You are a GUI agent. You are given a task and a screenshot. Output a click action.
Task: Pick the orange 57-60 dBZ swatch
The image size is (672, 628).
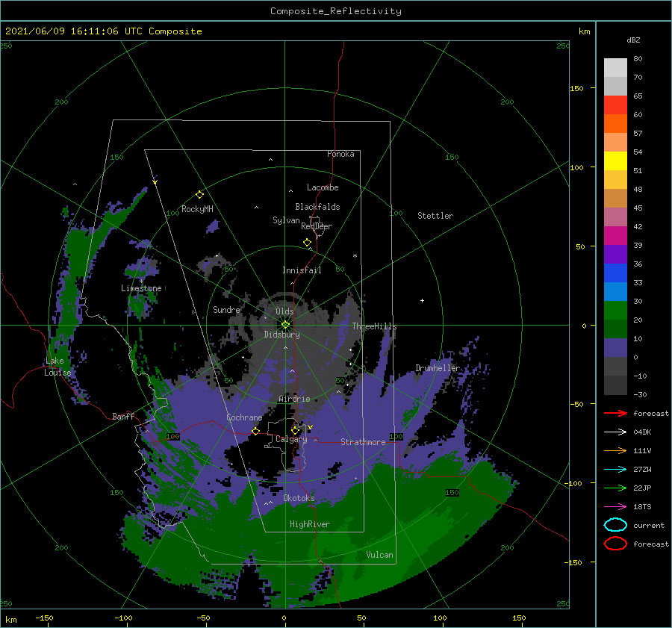tap(615, 124)
